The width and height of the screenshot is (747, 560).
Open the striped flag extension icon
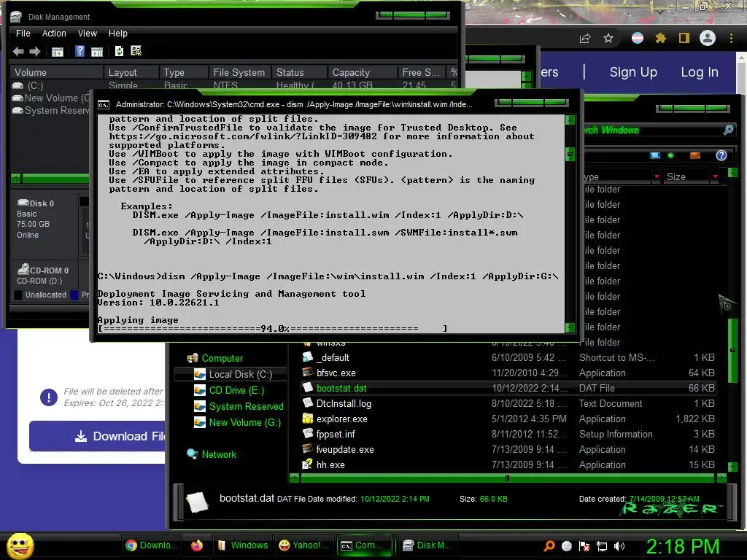637,38
